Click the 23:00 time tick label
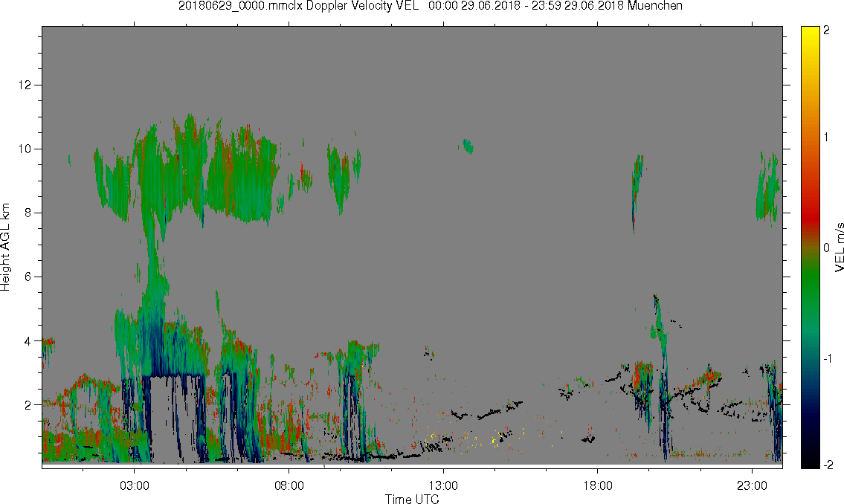The width and height of the screenshot is (844, 504). pos(752,485)
